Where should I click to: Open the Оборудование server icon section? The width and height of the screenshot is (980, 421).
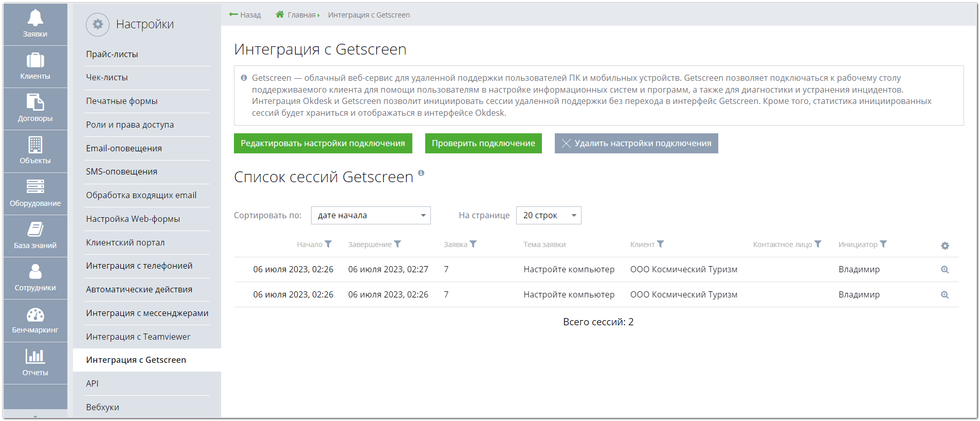point(35,194)
